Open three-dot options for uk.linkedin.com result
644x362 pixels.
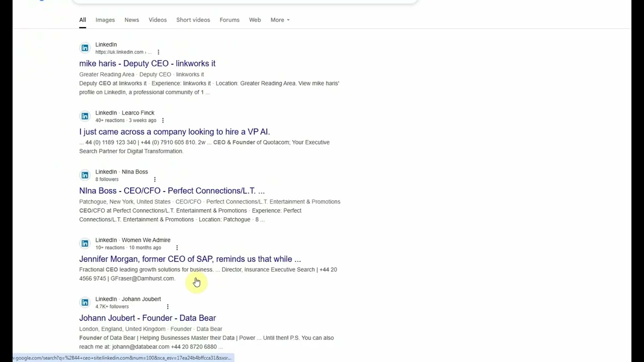[x=158, y=52]
